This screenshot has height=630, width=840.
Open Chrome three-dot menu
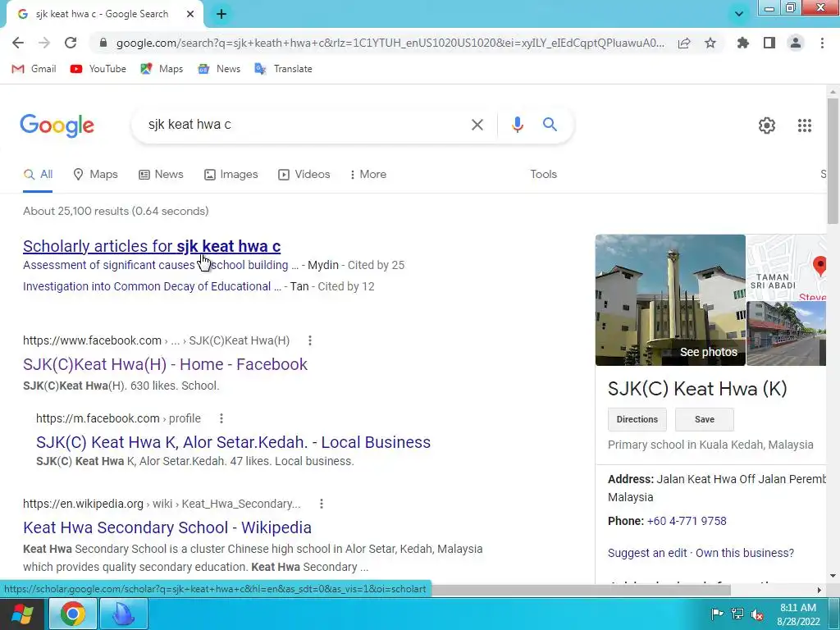pos(822,43)
